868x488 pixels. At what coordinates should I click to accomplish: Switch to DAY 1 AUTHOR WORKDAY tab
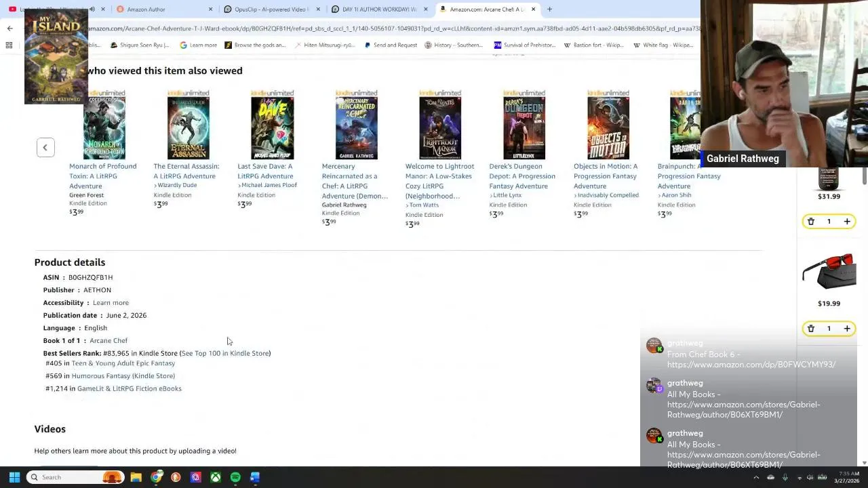tap(380, 9)
